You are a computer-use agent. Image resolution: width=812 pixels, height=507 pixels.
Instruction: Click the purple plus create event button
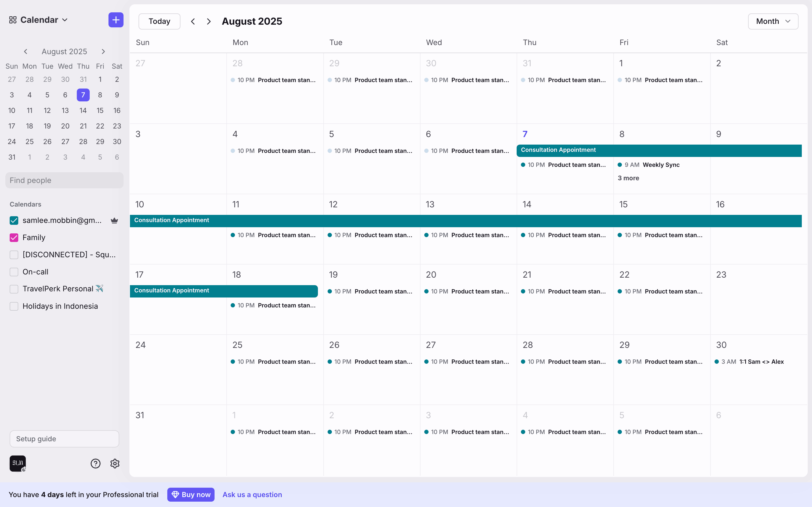tap(116, 20)
